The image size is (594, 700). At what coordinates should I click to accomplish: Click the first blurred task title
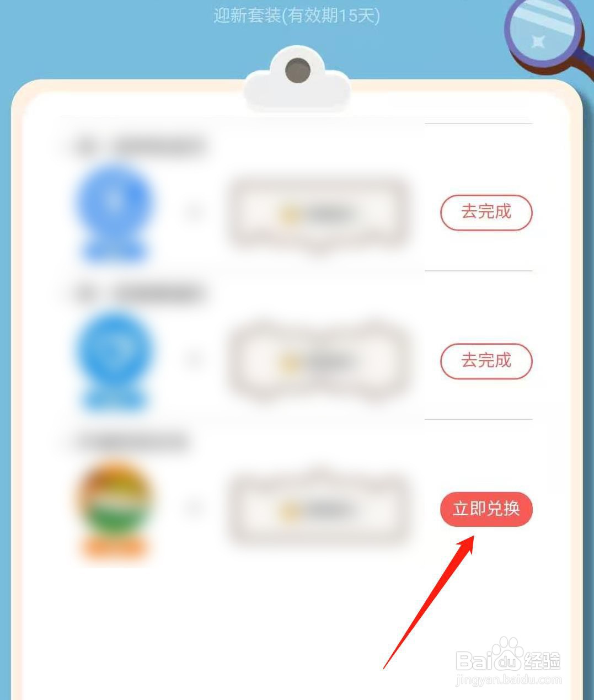(138, 146)
